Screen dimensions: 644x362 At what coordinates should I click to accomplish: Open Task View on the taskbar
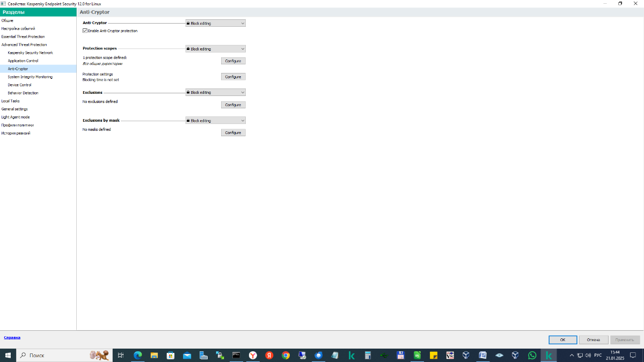tap(121, 355)
